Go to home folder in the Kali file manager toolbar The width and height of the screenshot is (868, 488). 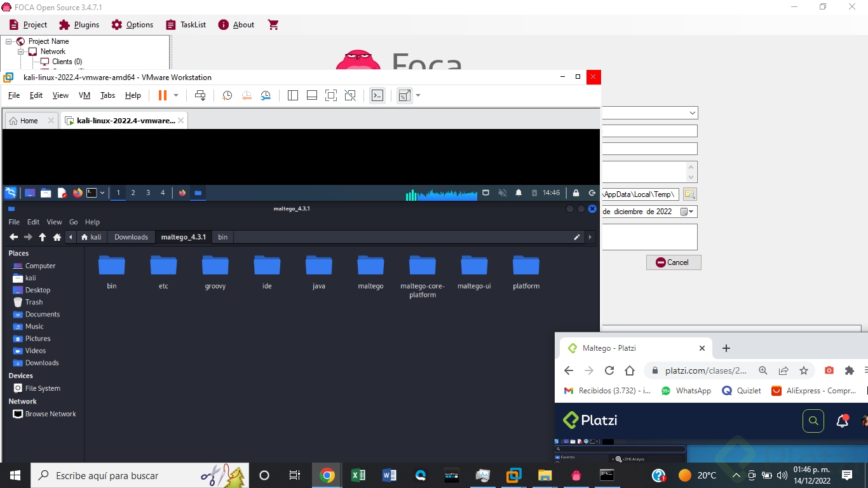coord(57,237)
